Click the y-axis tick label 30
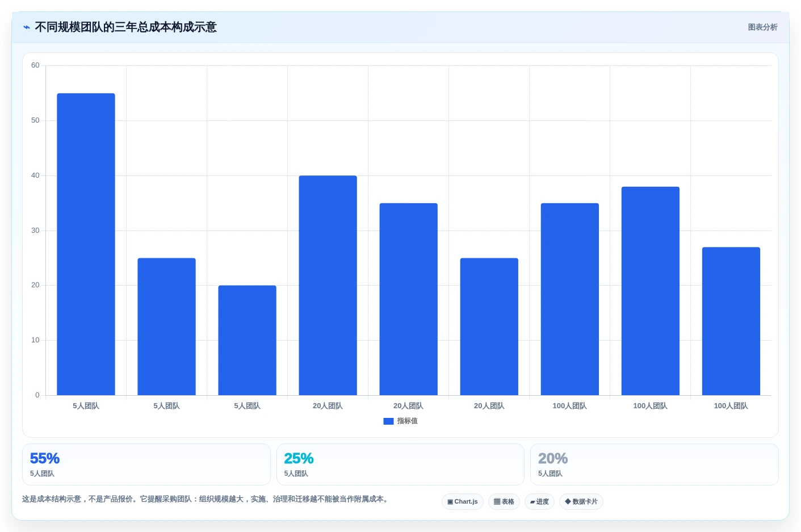 click(x=35, y=231)
